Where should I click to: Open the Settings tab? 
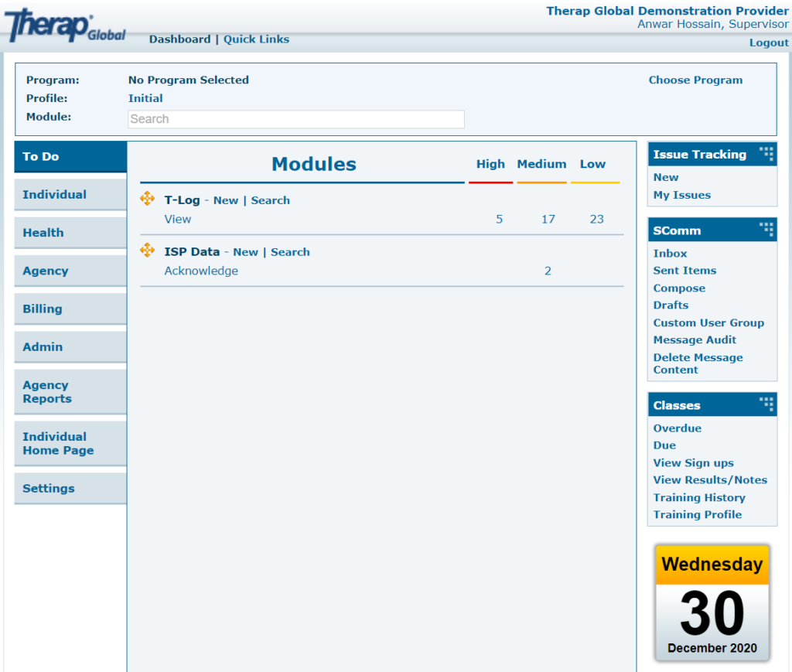(70, 489)
